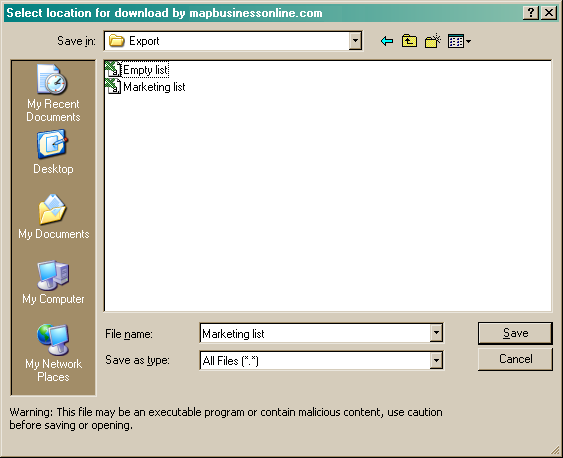Expand the Save as type dropdown
Viewport: 563px width, 458px height.
436,360
